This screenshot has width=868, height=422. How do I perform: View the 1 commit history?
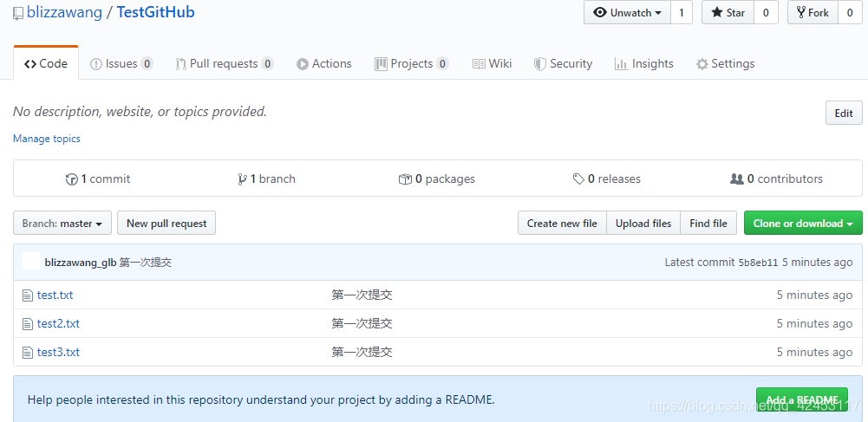(98, 179)
